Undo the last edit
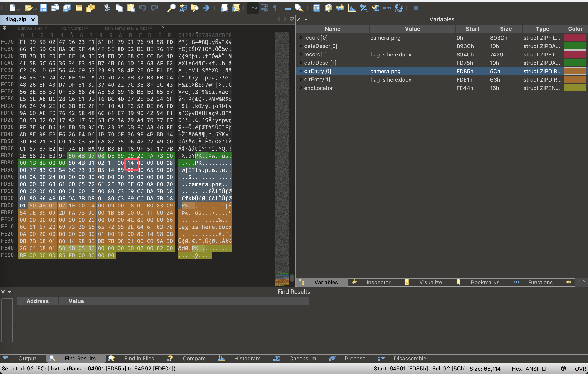The height and width of the screenshot is (374, 588). coord(142,8)
